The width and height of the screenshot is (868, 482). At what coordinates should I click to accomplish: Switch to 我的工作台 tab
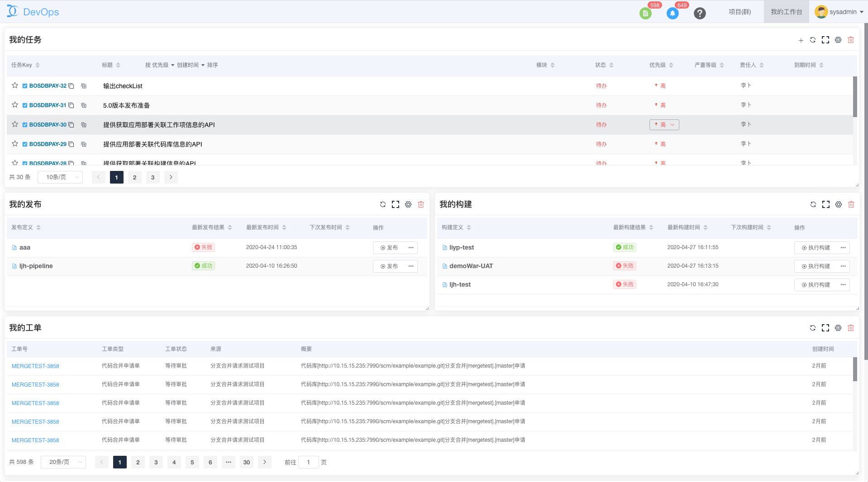point(787,12)
